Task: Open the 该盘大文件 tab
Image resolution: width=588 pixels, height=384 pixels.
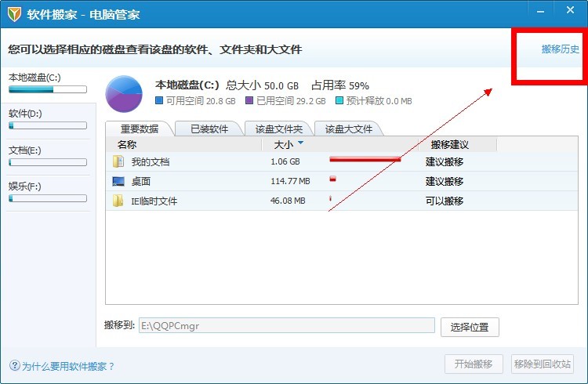Action: [348, 129]
